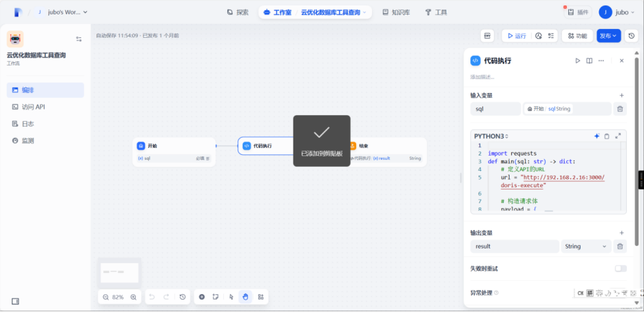Click the ENV environment variables icon

[488, 36]
